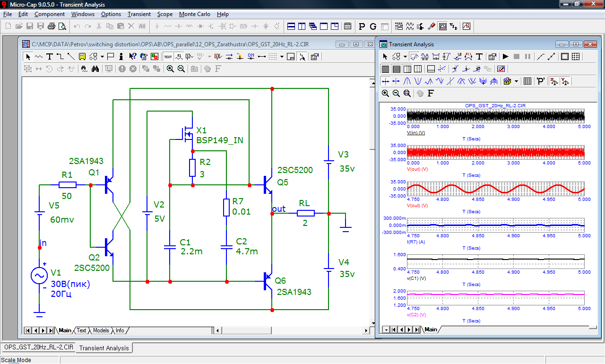605x364 pixels.
Task: Click the Open file folder icon
Action: pyautogui.click(x=19, y=26)
